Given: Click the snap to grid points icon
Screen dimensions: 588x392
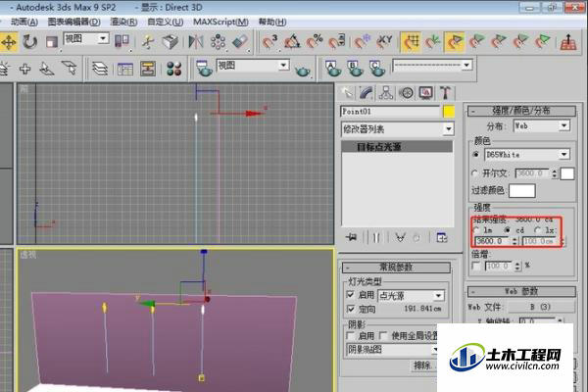Looking at the screenshot, I should [x=411, y=41].
